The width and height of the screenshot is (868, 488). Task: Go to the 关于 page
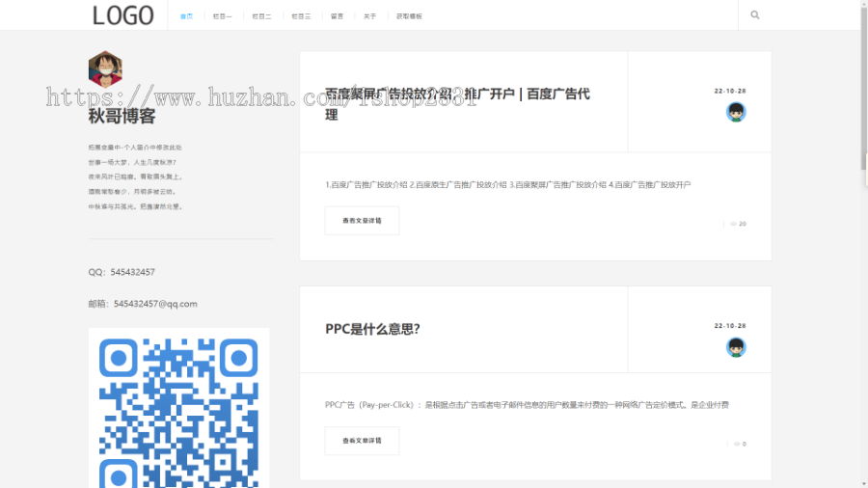pos(369,16)
